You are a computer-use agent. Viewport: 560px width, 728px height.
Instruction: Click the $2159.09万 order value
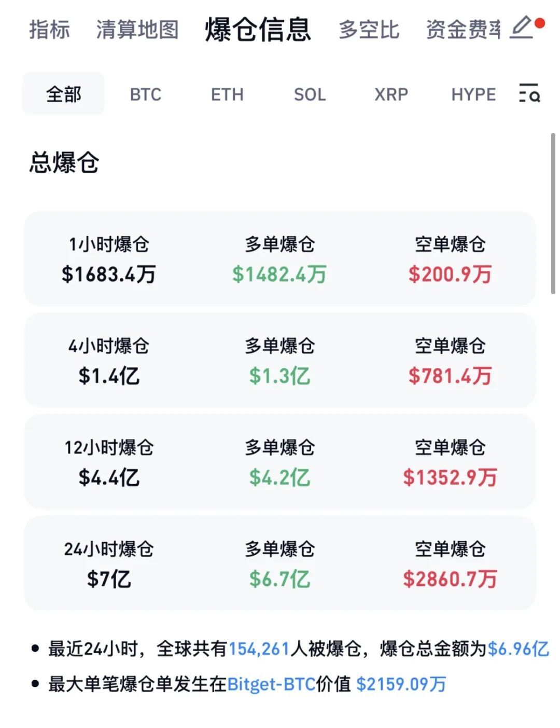tap(401, 684)
